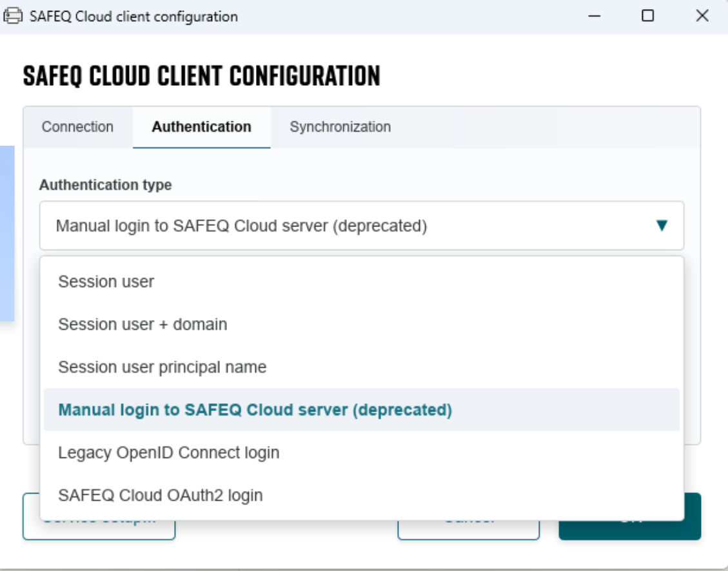Image resolution: width=728 pixels, height=571 pixels.
Task: Minimize the SAFEQ configuration window
Action: [x=595, y=16]
